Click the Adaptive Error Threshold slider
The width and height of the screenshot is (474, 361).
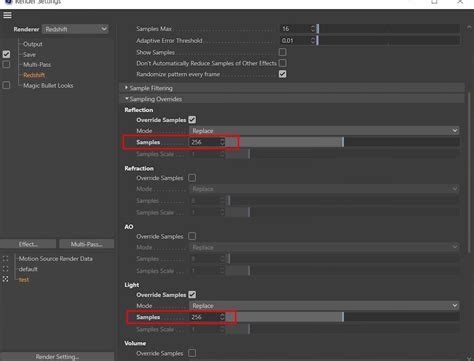coord(388,40)
